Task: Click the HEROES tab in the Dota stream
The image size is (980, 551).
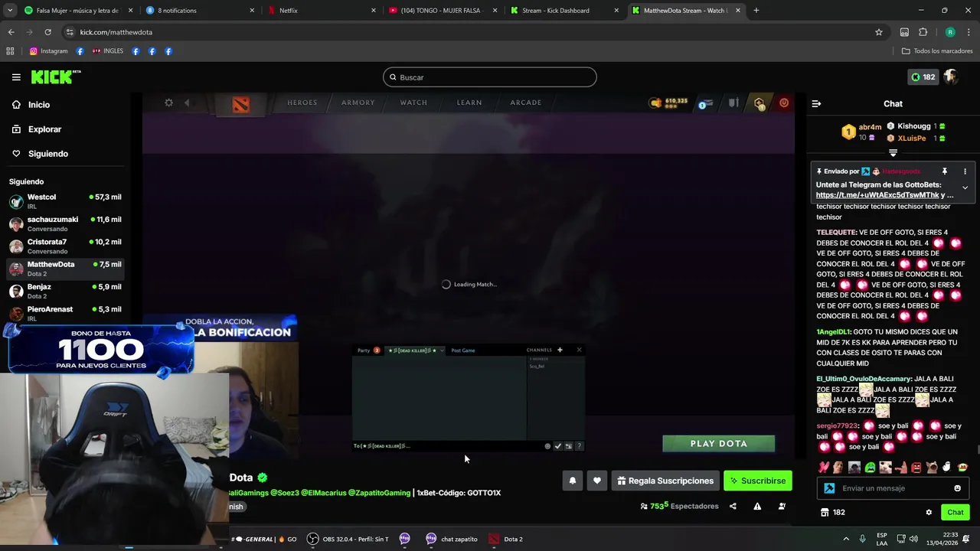Action: click(302, 103)
